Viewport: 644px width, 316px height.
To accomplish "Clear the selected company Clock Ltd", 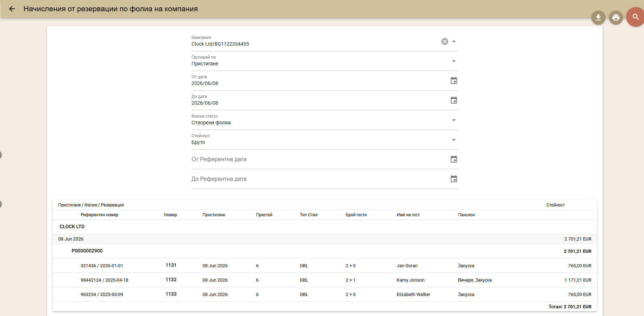I will coord(444,41).
